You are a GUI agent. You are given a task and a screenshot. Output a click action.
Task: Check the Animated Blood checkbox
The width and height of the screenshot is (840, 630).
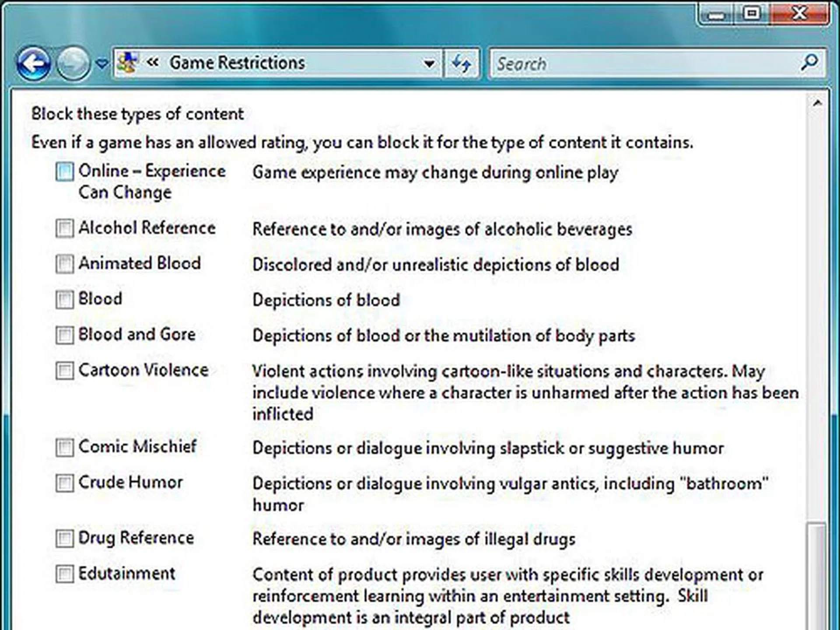click(x=64, y=264)
